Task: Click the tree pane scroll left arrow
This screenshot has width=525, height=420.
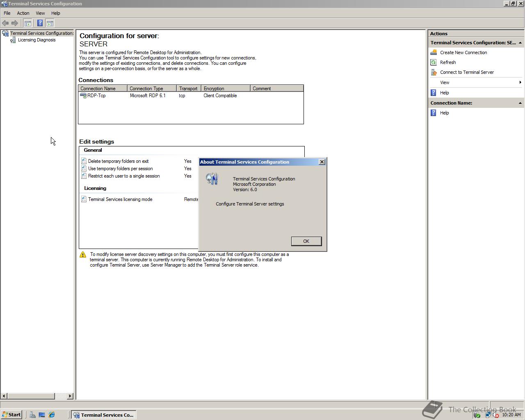Action: point(4,396)
